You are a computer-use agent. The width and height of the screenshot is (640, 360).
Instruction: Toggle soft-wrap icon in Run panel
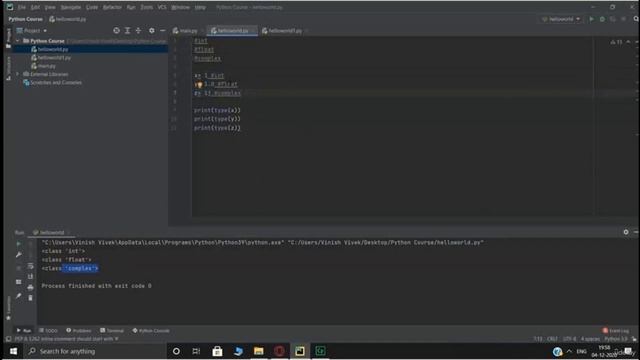point(31,266)
